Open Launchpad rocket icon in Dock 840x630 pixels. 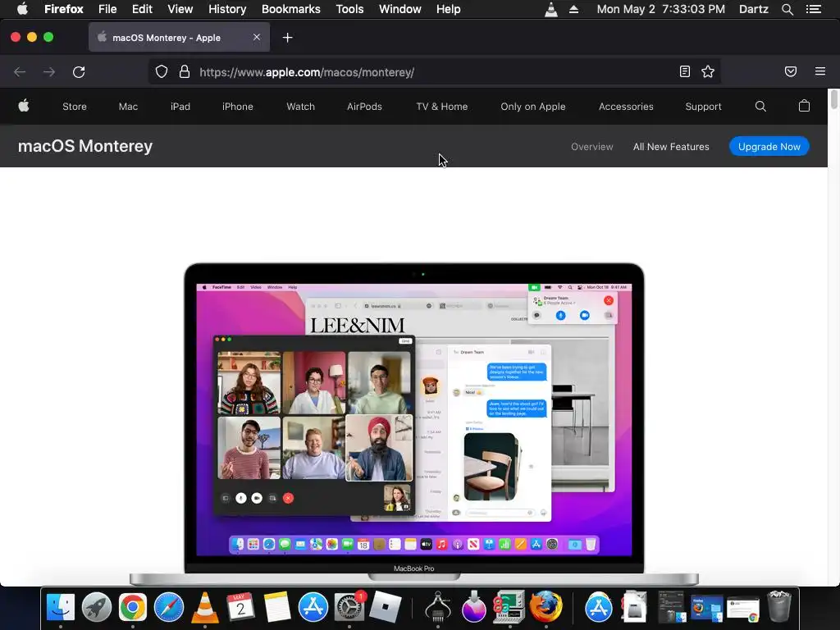tap(97, 608)
